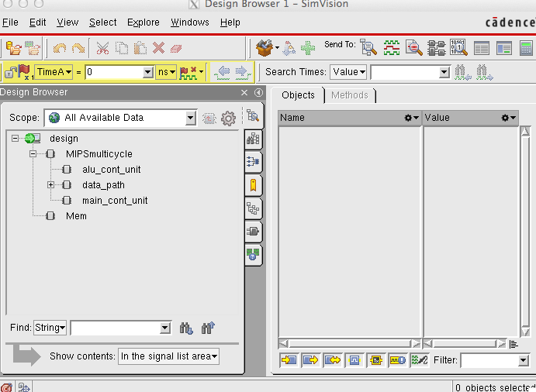Open the Source Browser from Send To
536x392 pixels.
414,48
